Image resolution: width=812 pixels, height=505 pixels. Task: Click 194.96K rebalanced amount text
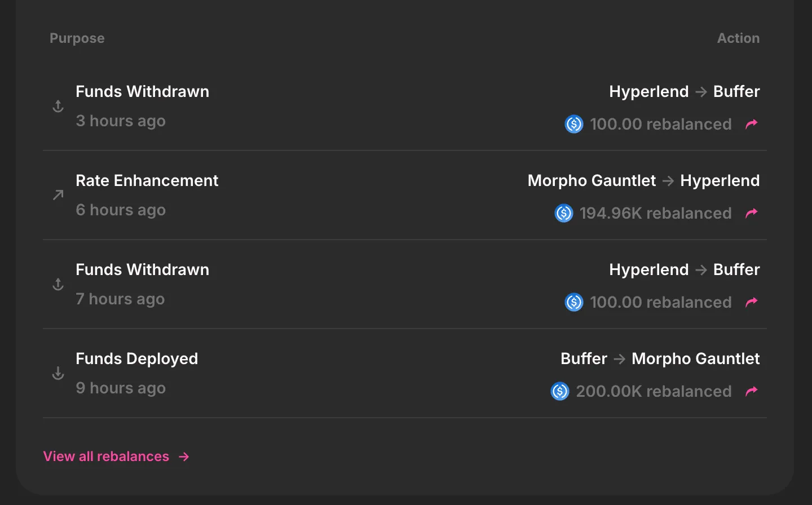point(655,213)
